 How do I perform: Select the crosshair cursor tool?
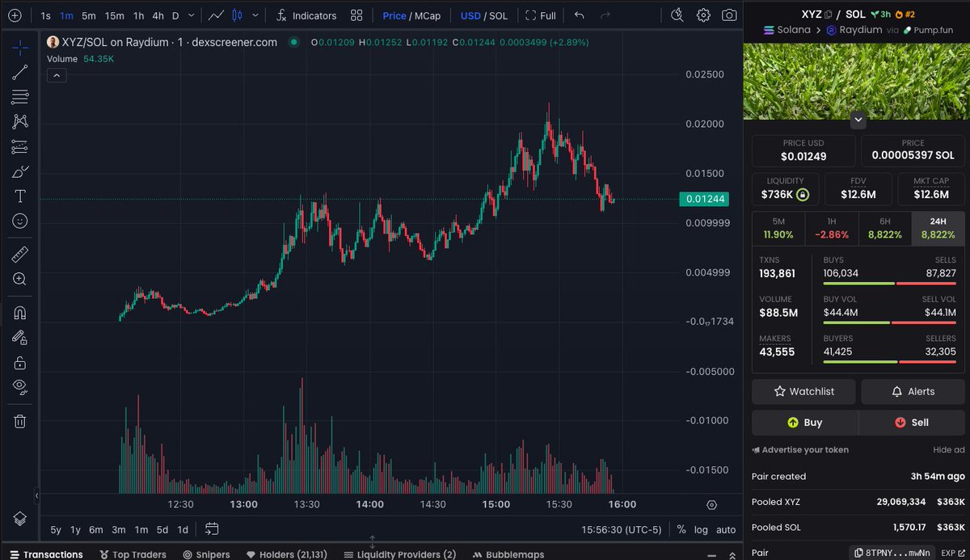click(x=19, y=47)
